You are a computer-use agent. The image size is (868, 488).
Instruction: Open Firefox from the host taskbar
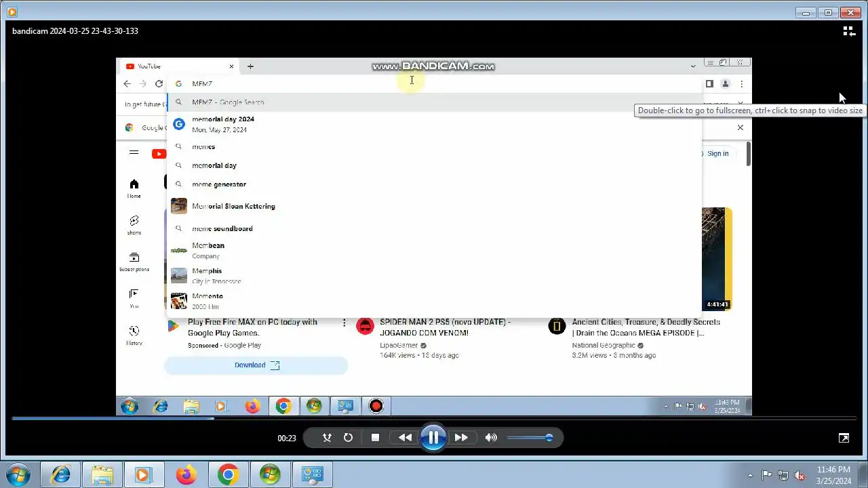[x=186, y=475]
